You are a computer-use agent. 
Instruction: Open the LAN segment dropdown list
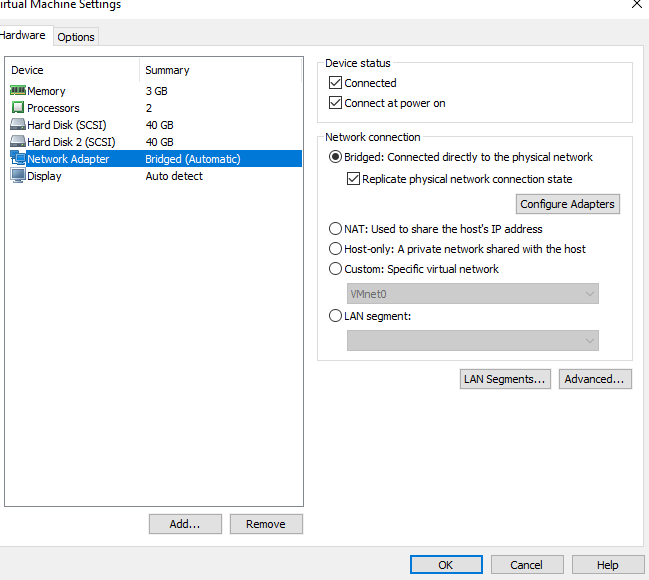coord(473,340)
